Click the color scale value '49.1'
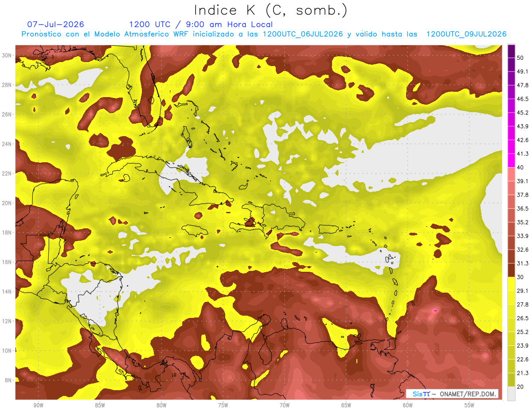The image size is (532, 411). pos(523,71)
